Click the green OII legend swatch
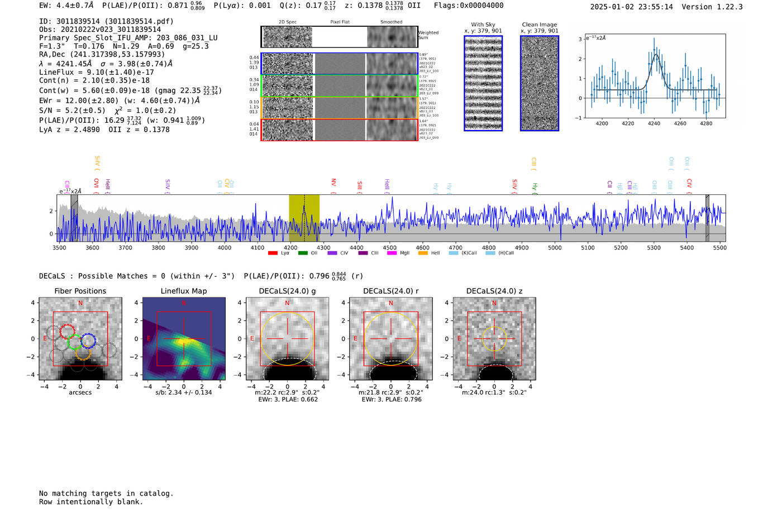This screenshot has width=782, height=532. [303, 253]
